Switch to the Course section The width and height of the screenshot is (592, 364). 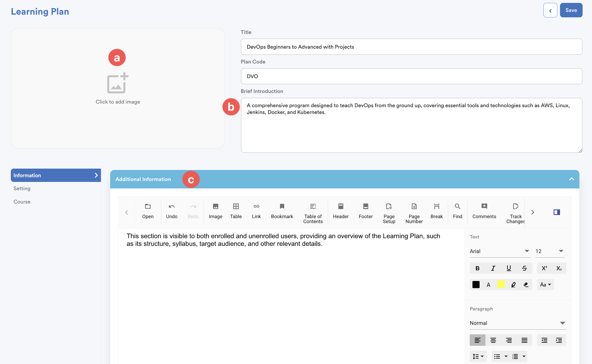click(22, 202)
